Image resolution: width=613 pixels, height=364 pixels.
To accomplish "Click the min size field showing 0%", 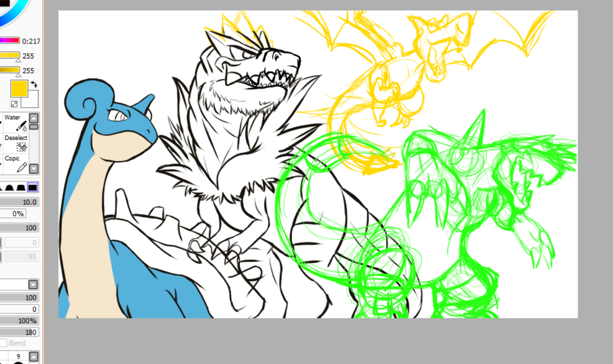I will click(13, 214).
